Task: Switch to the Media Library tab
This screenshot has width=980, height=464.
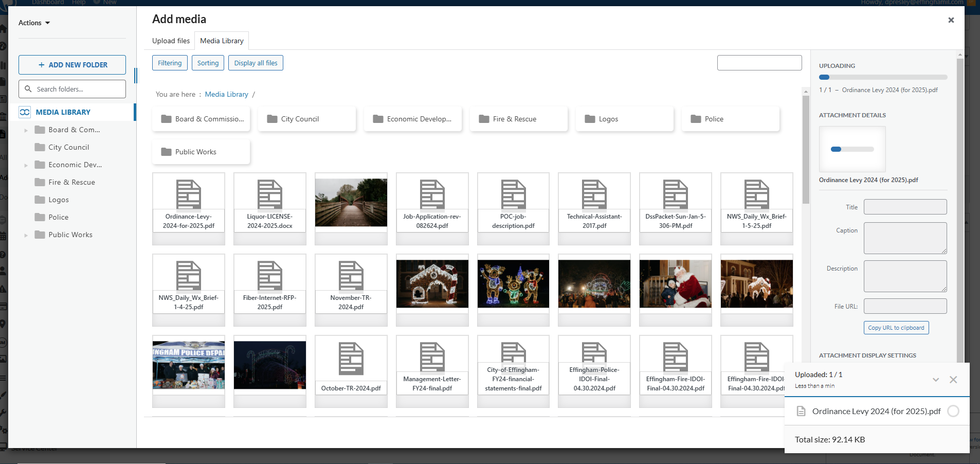Action: coord(222,41)
